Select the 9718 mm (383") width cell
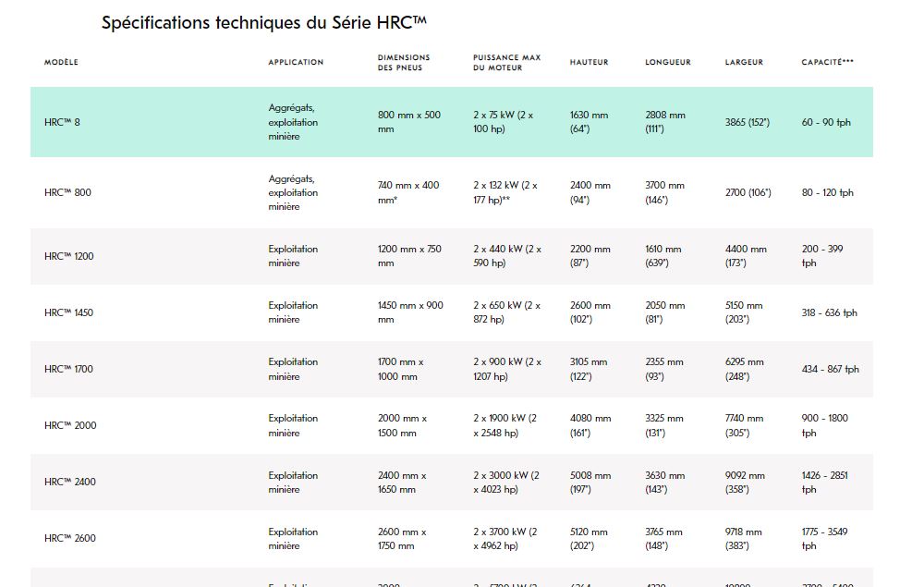The image size is (924, 587). [x=745, y=538]
